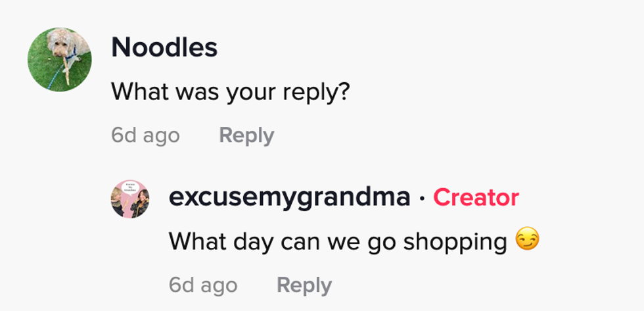Select the text "What day can we go shopping"
The height and width of the screenshot is (311, 644).
(x=338, y=242)
